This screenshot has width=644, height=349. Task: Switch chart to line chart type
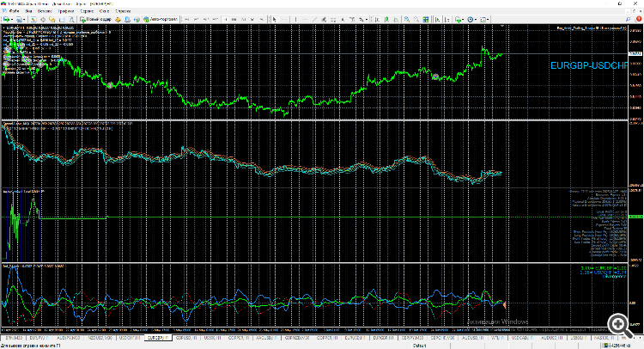point(396,19)
